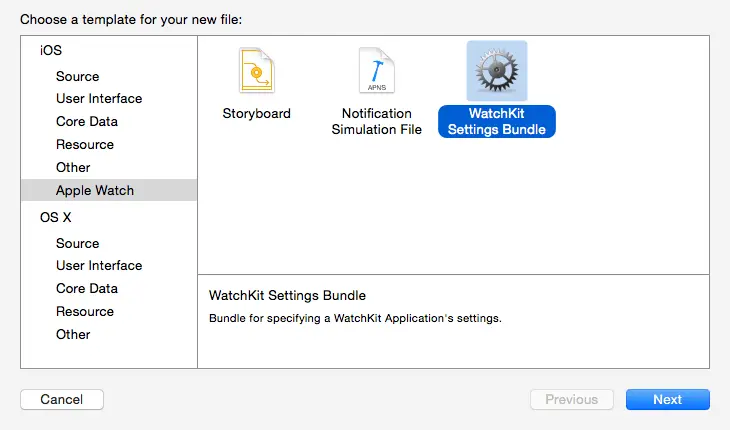
Task: Select Resource under the OS X section
Action: tap(85, 312)
